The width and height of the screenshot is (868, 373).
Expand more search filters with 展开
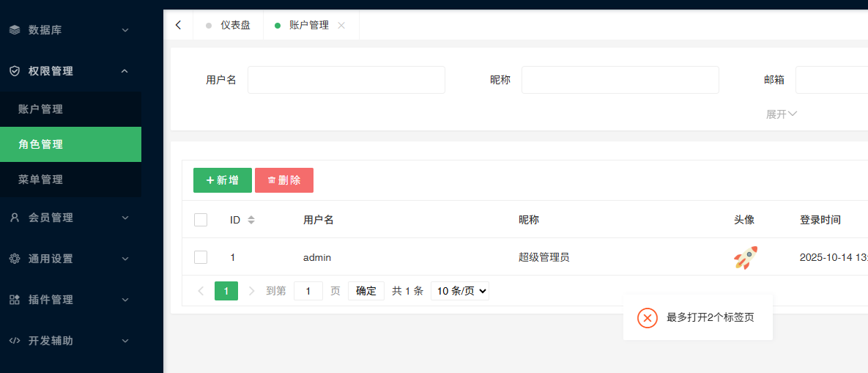click(781, 114)
